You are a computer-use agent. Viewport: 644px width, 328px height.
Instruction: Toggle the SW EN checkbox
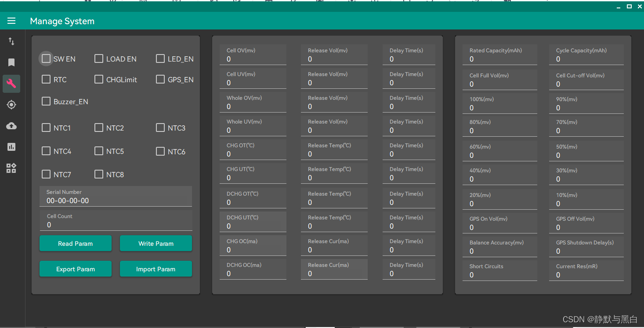(46, 58)
